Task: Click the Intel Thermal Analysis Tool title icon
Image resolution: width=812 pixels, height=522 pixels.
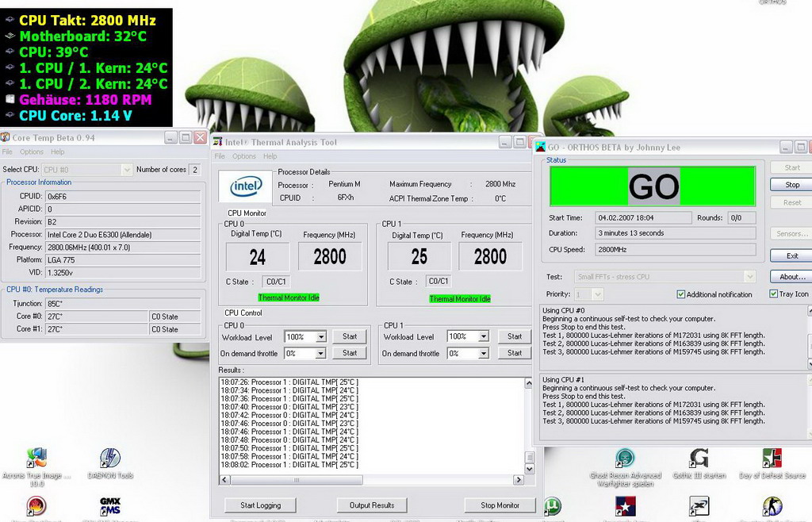Action: click(217, 142)
